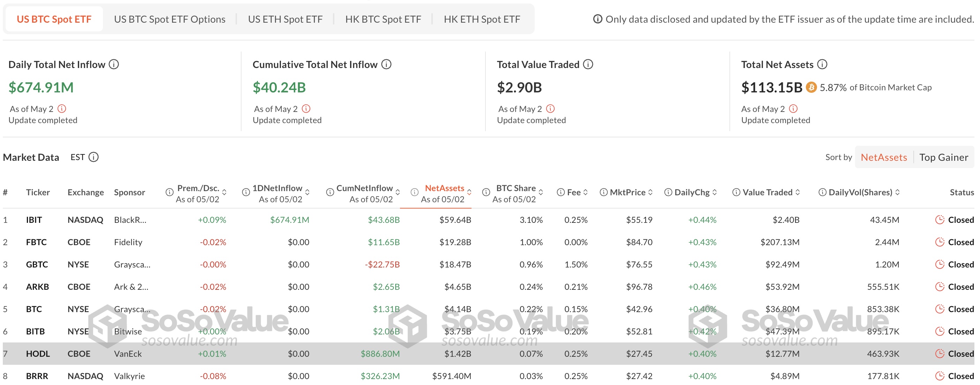Image resolution: width=980 pixels, height=385 pixels.
Task: Select the US BTC Spot ETF tab
Action: click(54, 19)
